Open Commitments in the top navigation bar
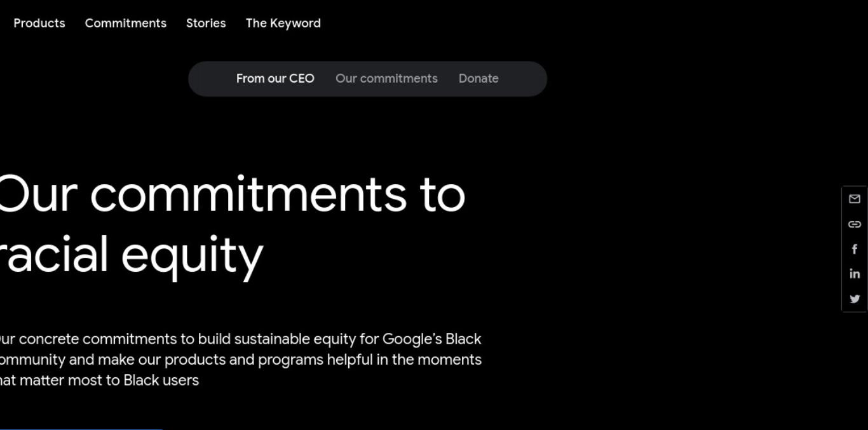This screenshot has width=868, height=430. [126, 23]
